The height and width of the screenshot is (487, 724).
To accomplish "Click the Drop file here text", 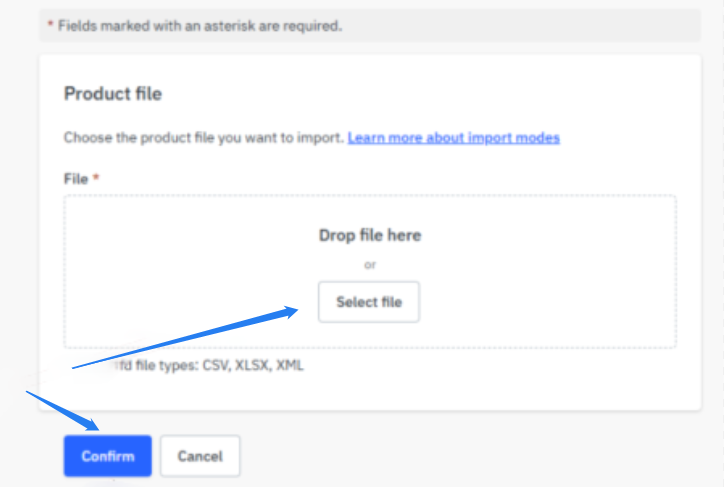I will (x=369, y=236).
